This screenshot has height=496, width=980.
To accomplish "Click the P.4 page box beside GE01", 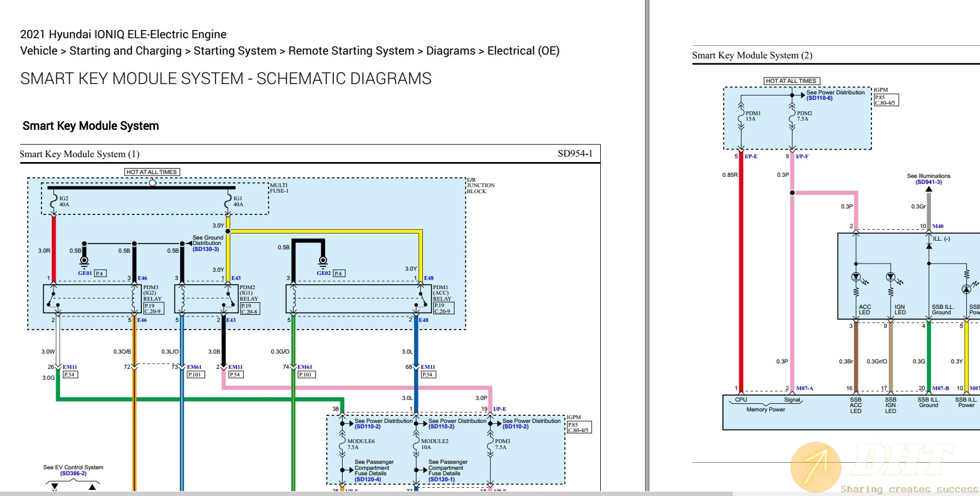I will [x=100, y=273].
